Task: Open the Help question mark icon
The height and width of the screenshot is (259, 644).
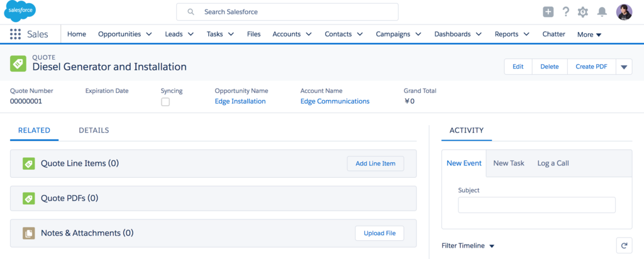Action: [x=565, y=12]
